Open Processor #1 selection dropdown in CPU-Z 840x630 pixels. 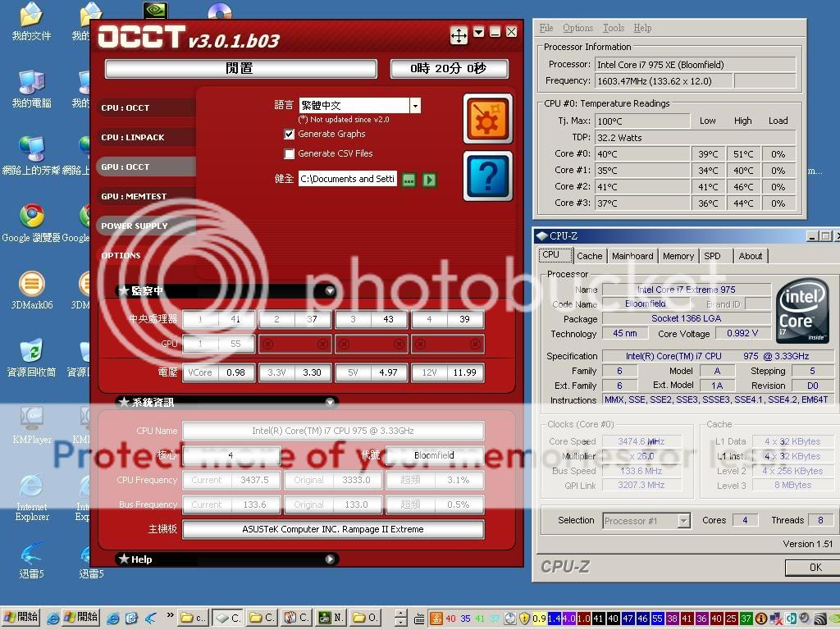[x=683, y=521]
